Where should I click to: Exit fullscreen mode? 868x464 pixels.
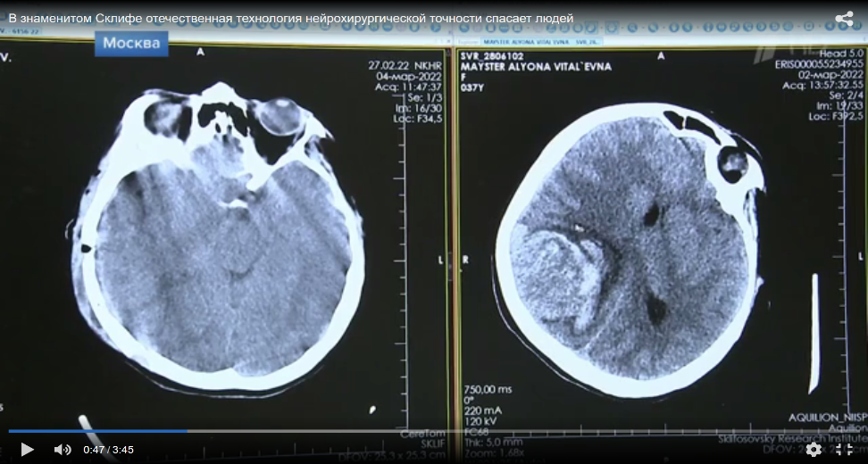pyautogui.click(x=844, y=449)
